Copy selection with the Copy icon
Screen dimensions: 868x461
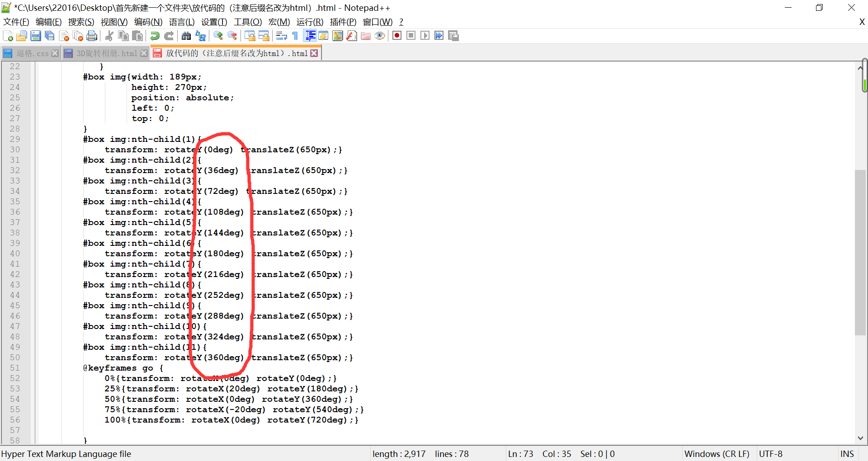(x=123, y=36)
